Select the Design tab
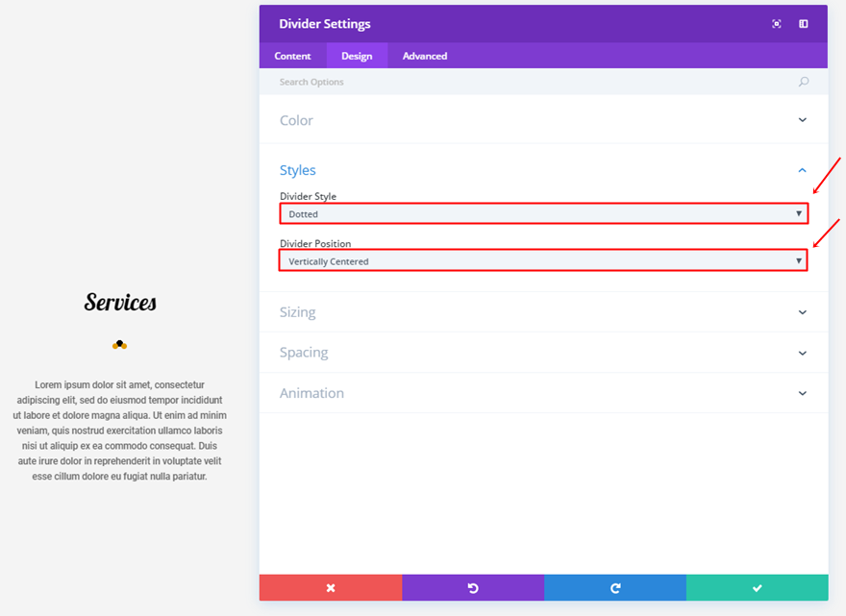 coord(357,56)
